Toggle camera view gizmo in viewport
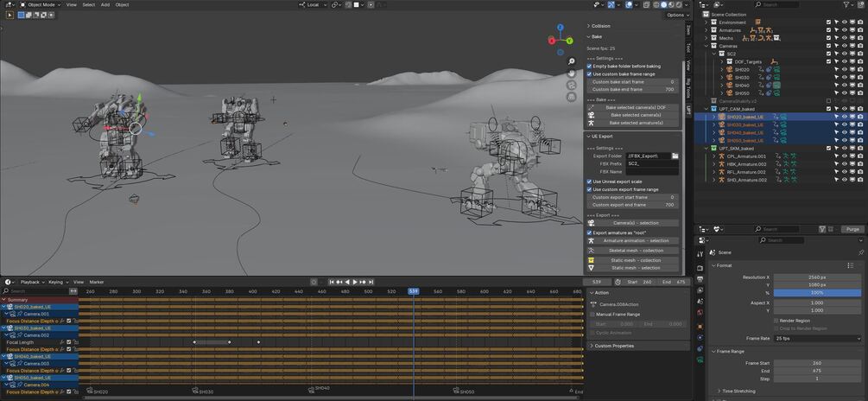 coord(572,86)
